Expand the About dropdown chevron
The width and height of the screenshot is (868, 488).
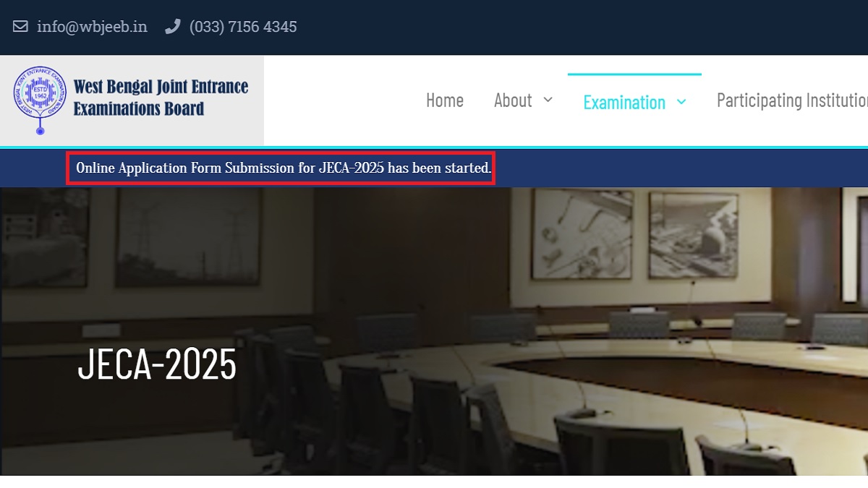click(x=548, y=100)
